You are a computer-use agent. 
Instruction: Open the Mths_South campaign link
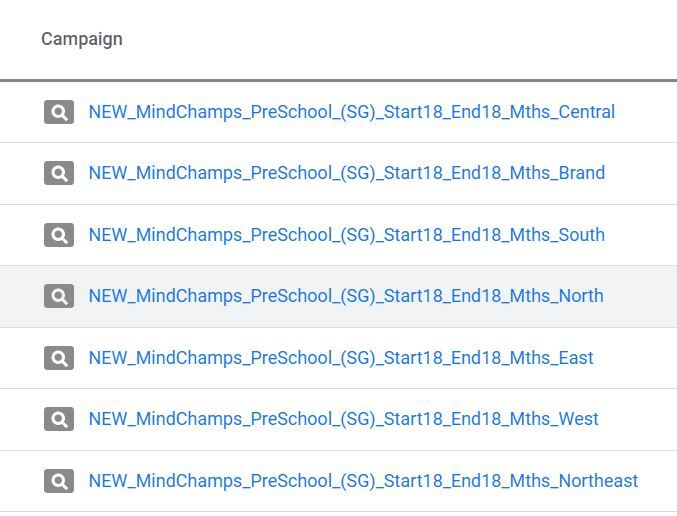347,235
